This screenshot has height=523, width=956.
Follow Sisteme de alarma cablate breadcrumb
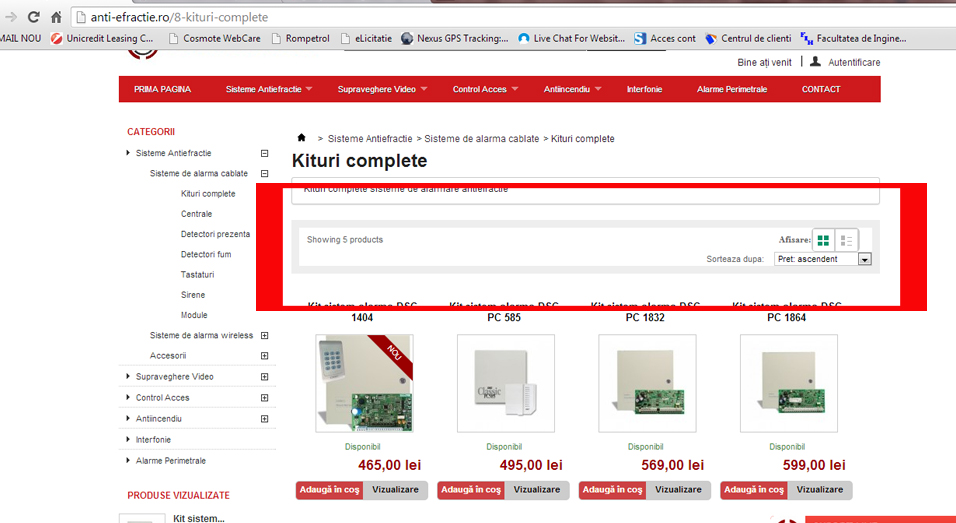tap(482, 139)
